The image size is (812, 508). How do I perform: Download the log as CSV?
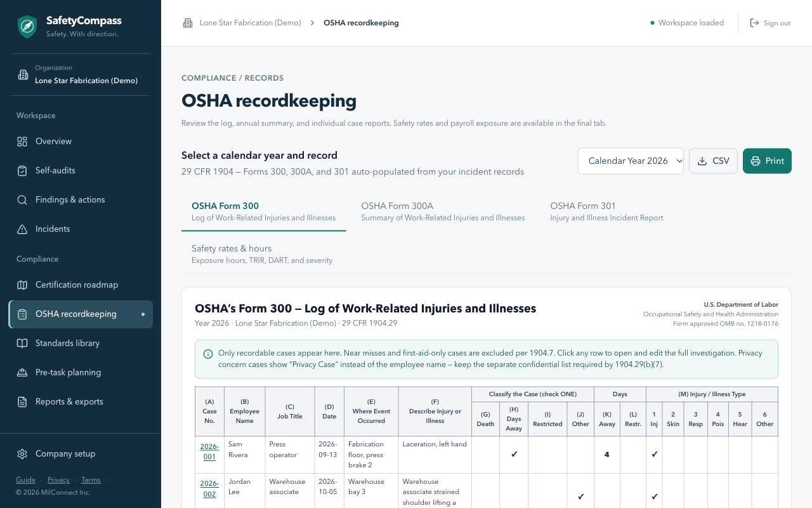pyautogui.click(x=713, y=161)
